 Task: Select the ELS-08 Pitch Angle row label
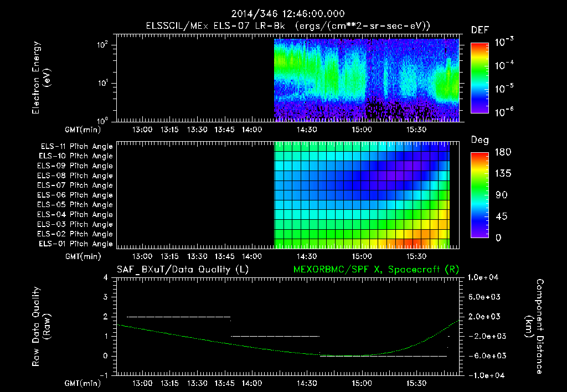pos(75,176)
